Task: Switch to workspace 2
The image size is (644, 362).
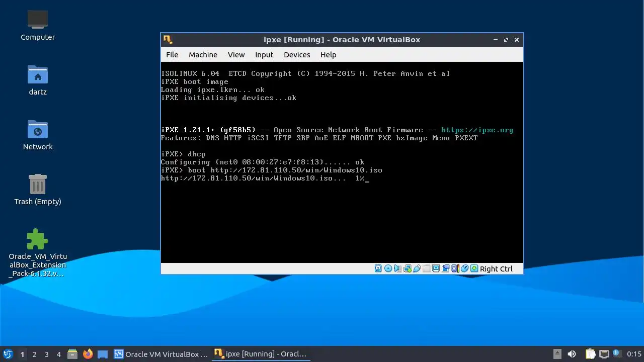Action: click(35, 354)
